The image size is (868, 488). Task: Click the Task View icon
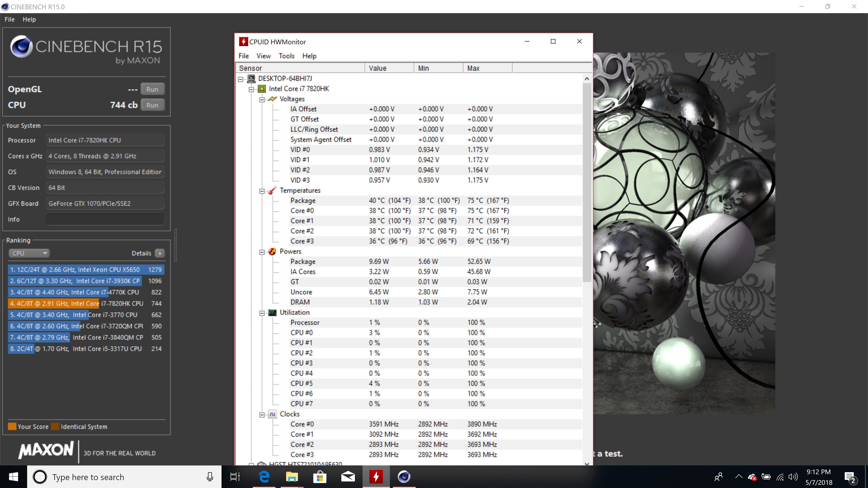pyautogui.click(x=235, y=476)
